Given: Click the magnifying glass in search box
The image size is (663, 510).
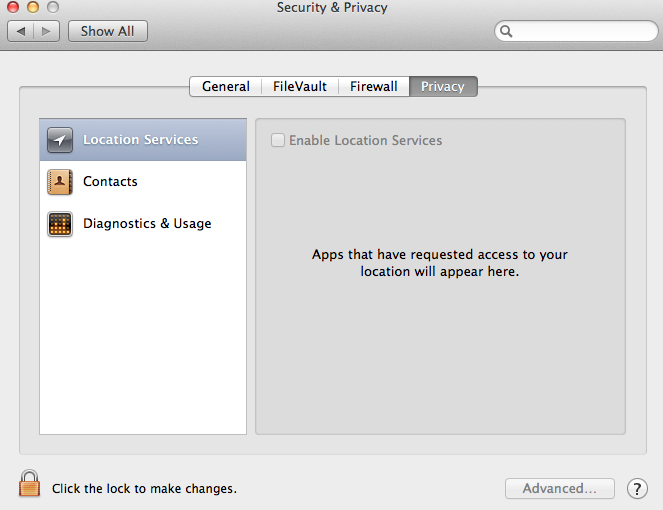Looking at the screenshot, I should point(507,31).
